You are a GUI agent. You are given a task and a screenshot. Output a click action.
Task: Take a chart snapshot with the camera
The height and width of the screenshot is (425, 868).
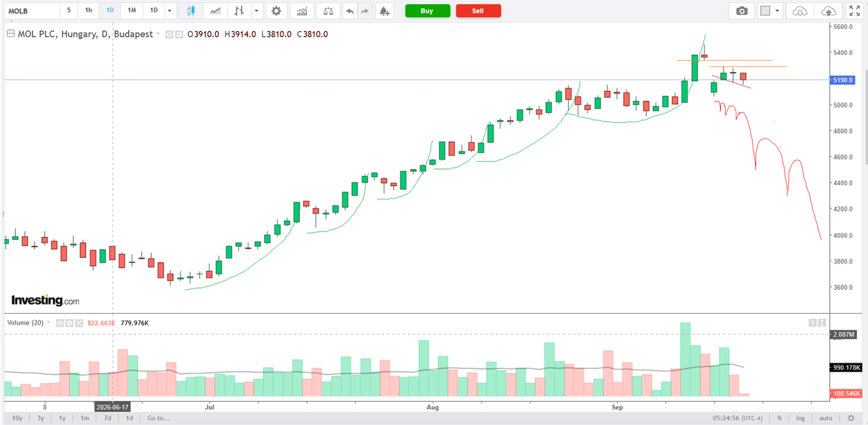[742, 11]
